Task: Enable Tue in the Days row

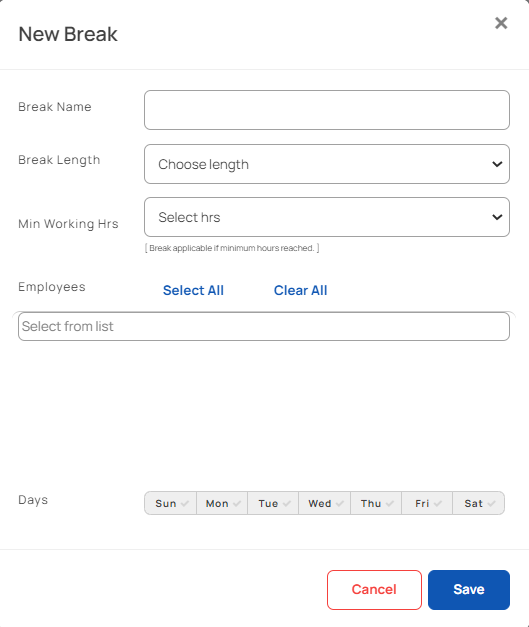Action: 273,503
